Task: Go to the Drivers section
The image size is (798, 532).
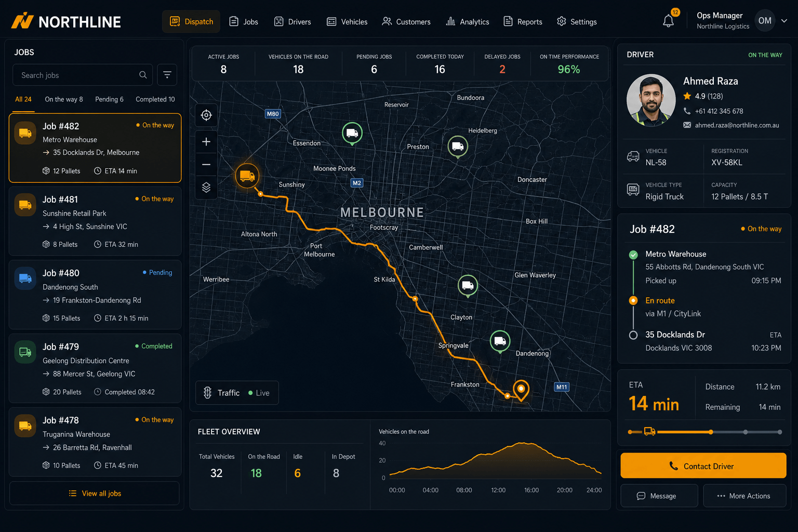Action: coord(292,21)
